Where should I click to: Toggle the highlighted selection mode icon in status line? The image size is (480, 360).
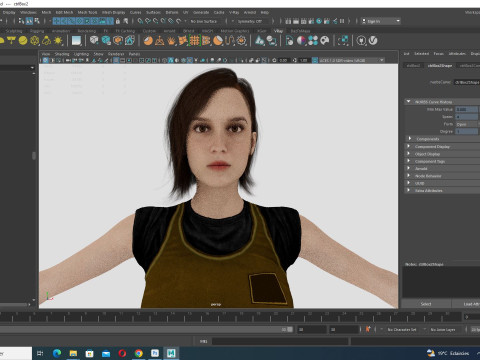(29, 21)
